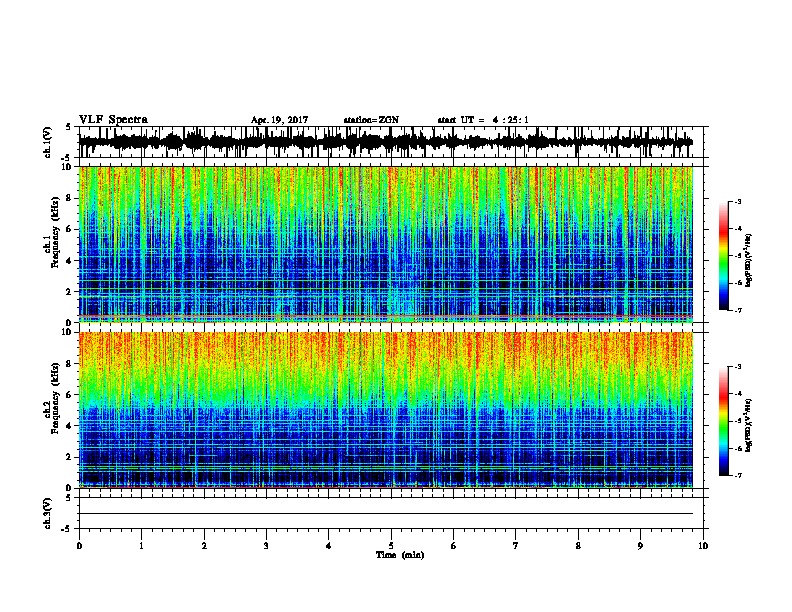The height and width of the screenshot is (612, 792).
Task: Click the "-3" label on ch.1 color bar
Action: click(x=738, y=202)
